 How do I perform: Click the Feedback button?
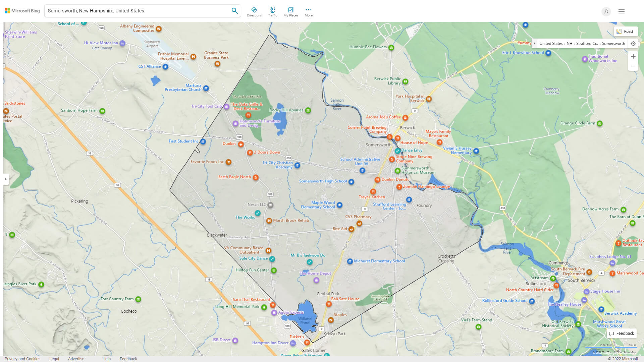coord(622,333)
